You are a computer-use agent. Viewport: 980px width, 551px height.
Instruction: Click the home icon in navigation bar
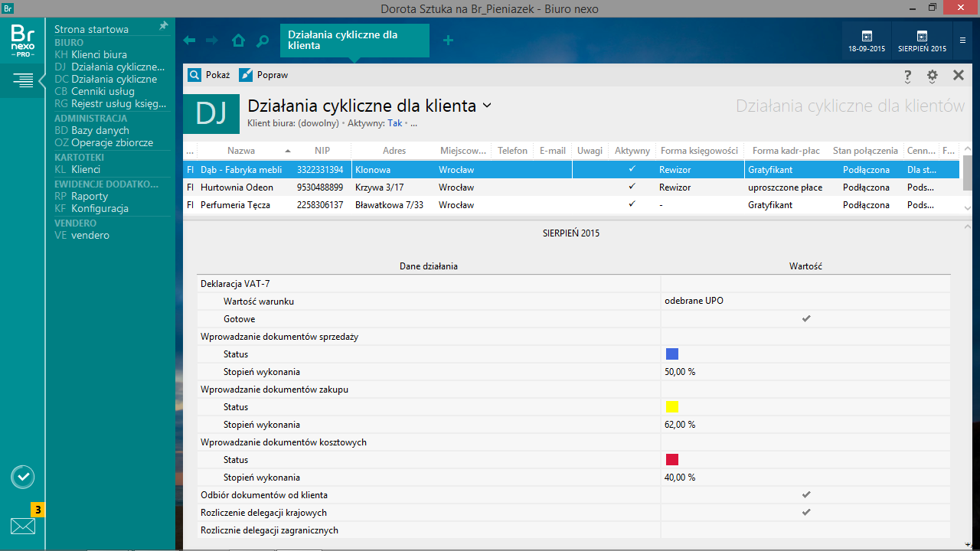(x=238, y=41)
